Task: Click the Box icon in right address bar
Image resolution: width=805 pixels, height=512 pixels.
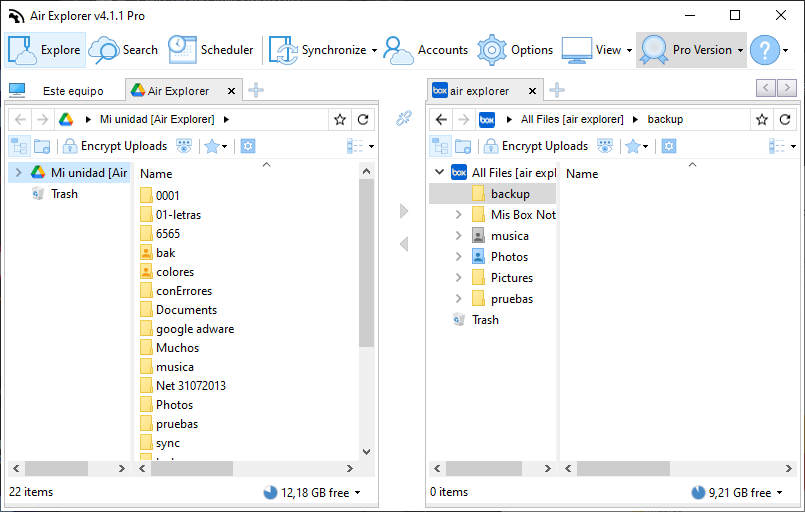Action: coord(487,120)
